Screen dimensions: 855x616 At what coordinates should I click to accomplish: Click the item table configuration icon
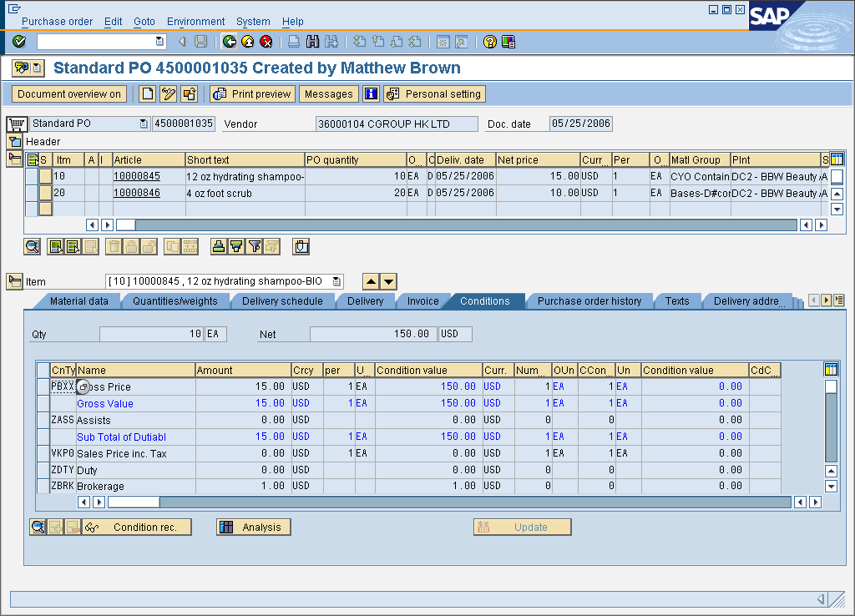(x=837, y=159)
